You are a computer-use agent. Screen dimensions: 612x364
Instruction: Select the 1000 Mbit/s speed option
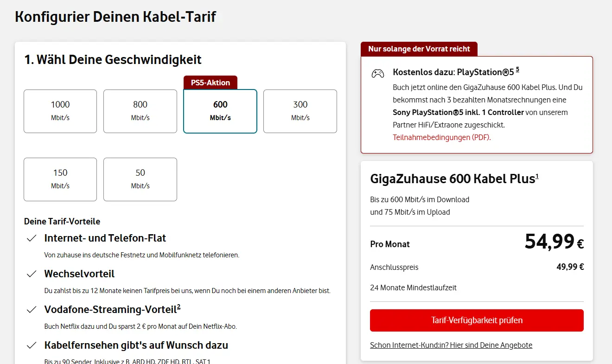[x=60, y=111]
